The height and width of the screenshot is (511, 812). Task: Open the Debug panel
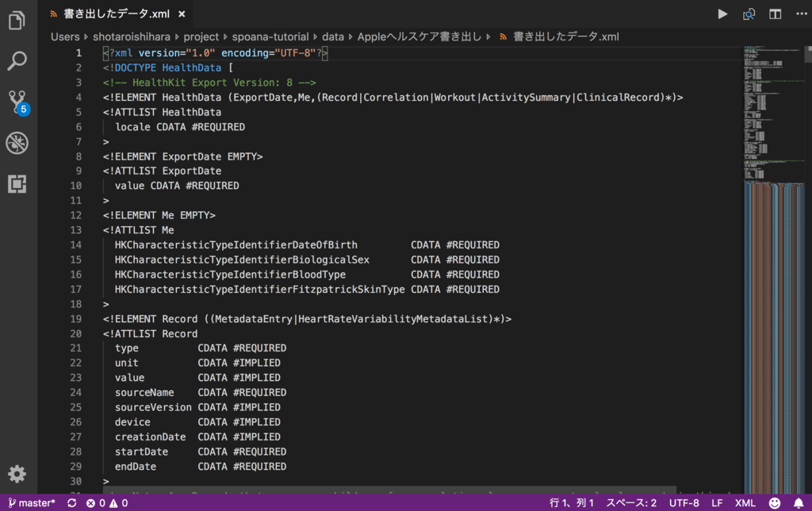17,143
